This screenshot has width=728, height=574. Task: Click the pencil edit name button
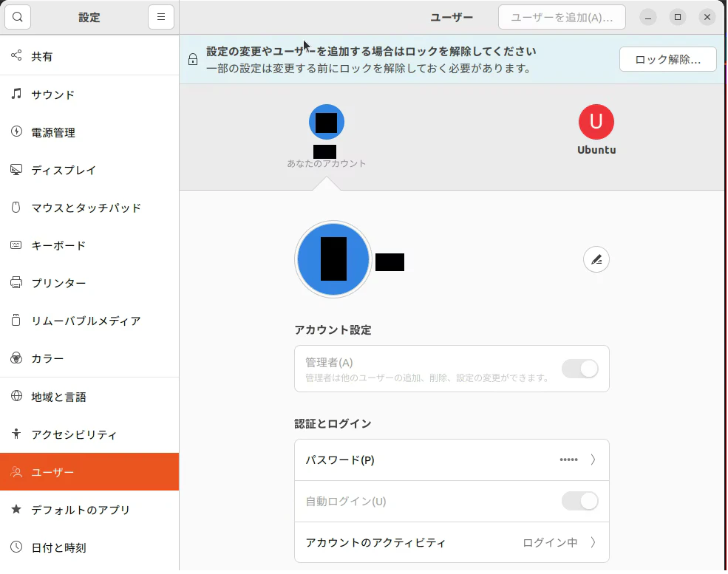pos(596,259)
